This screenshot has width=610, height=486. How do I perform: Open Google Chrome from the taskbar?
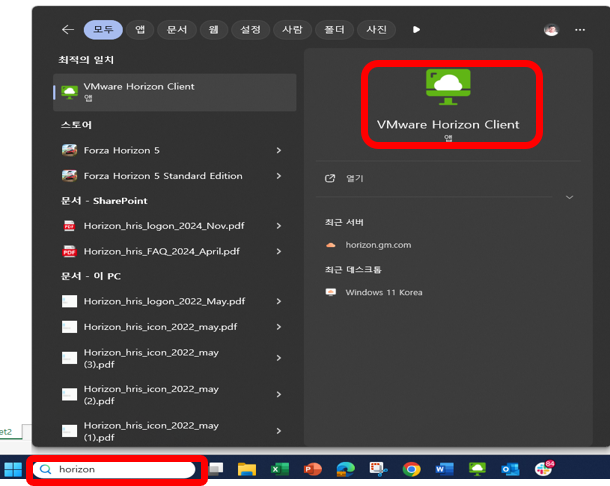click(x=411, y=469)
